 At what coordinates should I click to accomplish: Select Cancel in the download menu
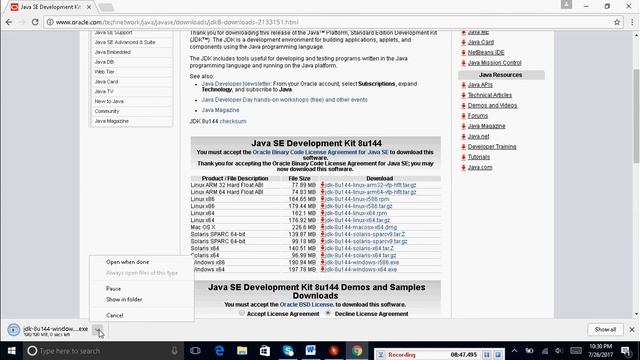coord(114,315)
